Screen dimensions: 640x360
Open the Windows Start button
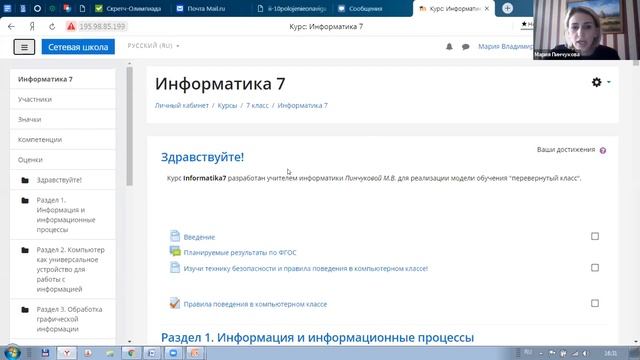12,353
